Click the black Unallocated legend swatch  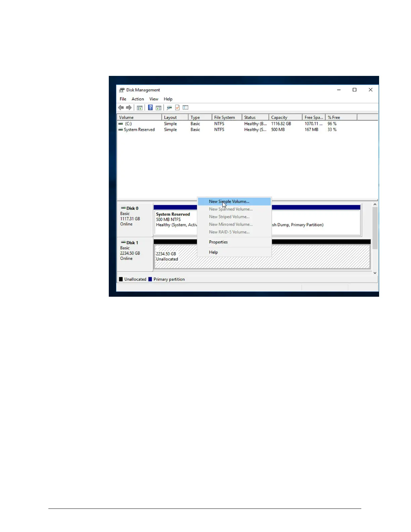pos(121,279)
